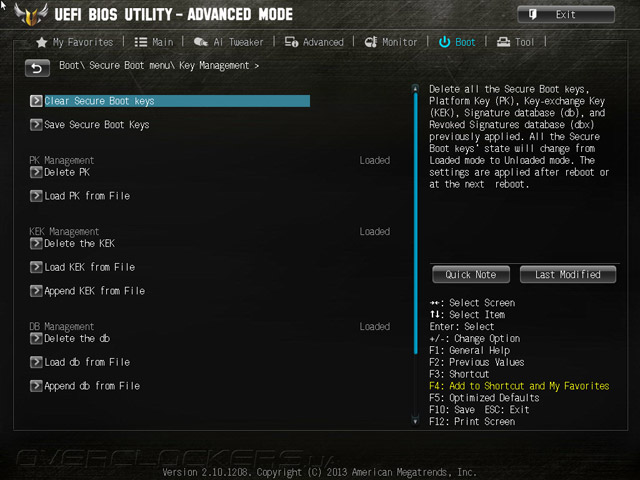Image resolution: width=640 pixels, height=480 pixels.
Task: Click the PK Management Loaded status
Action: (x=375, y=160)
